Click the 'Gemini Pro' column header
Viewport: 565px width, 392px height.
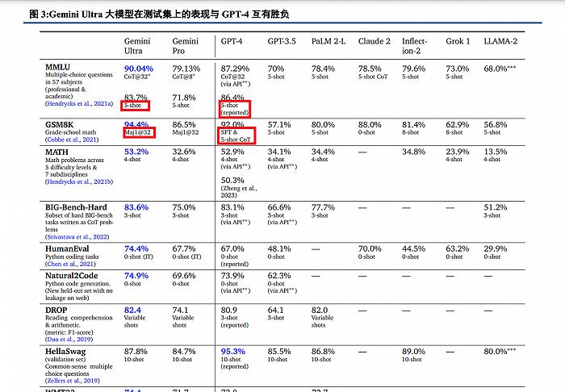(x=185, y=46)
